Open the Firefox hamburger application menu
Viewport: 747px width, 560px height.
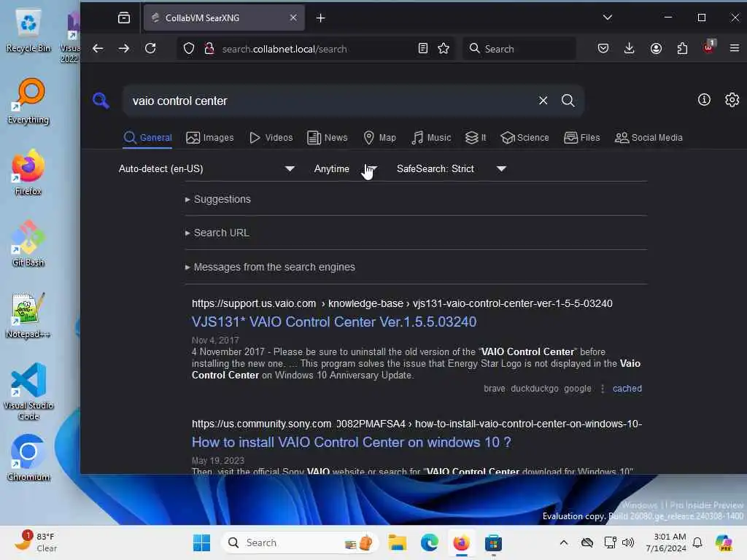[x=734, y=49]
